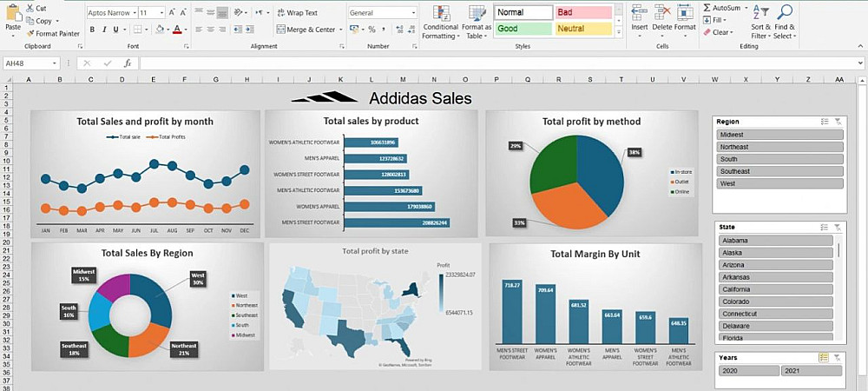The height and width of the screenshot is (391, 868).
Task: Click the State slicer scrollbar
Action: pos(839,249)
